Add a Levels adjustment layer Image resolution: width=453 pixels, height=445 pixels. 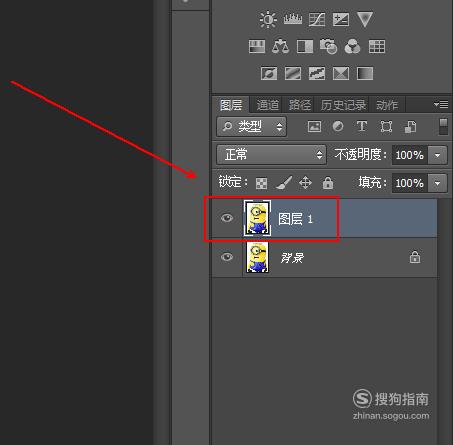[293, 19]
